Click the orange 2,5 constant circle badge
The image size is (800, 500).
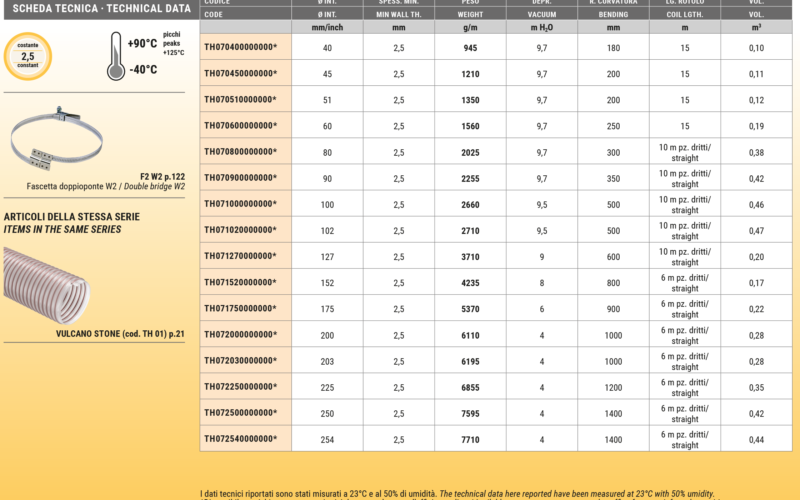28,57
